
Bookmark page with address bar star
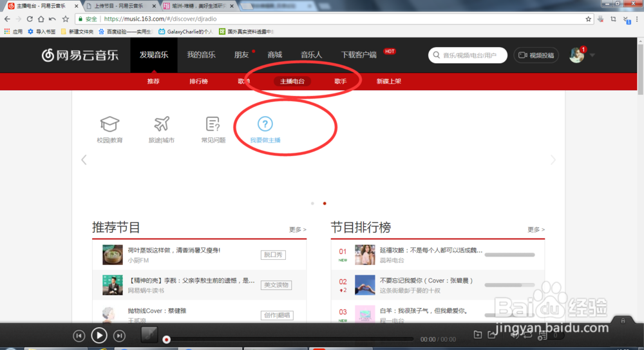click(x=588, y=19)
